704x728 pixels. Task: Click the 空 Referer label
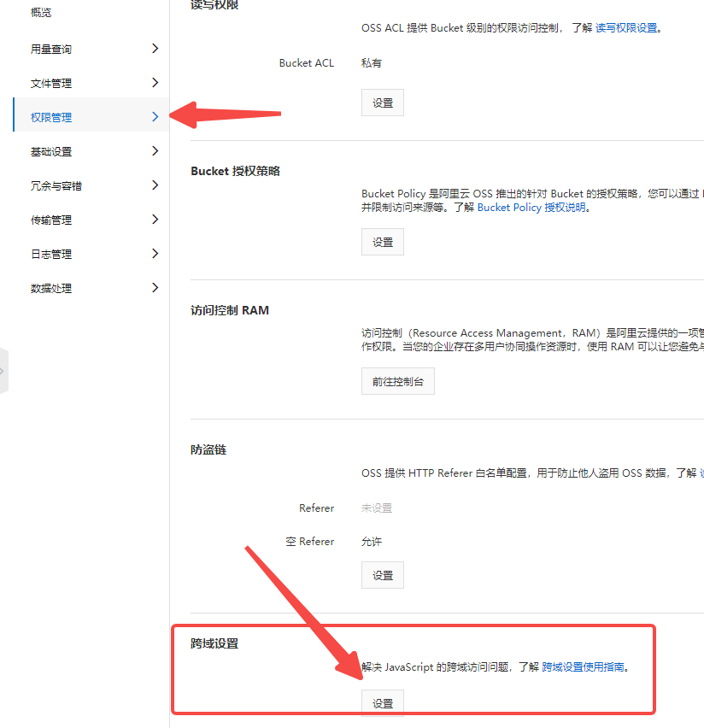[310, 542]
